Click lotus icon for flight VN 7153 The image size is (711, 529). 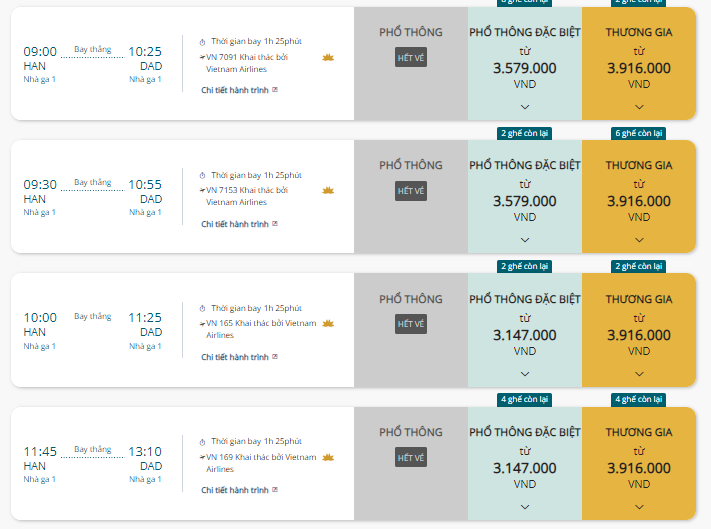[x=328, y=190]
